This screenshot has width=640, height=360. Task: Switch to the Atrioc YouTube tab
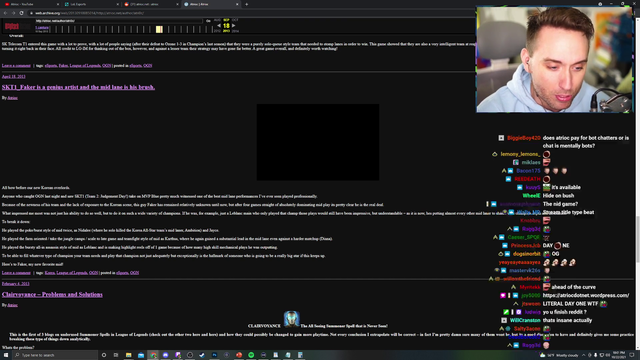(31, 4)
